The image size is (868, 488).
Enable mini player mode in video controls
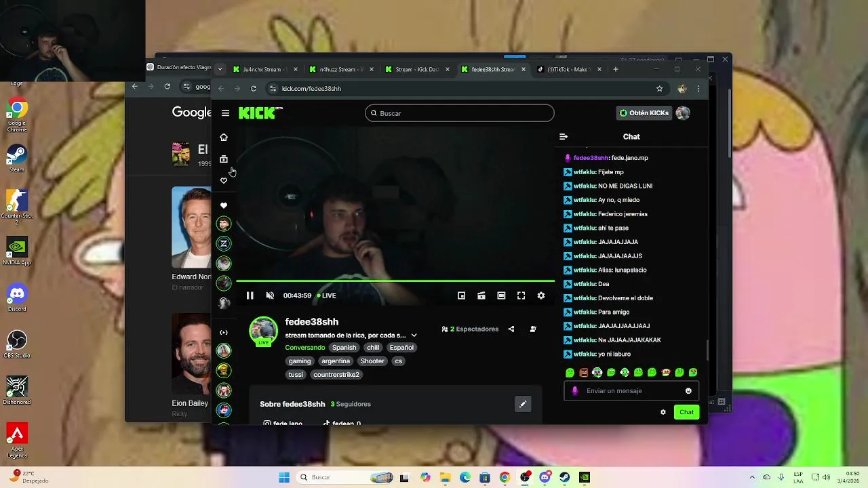(461, 296)
